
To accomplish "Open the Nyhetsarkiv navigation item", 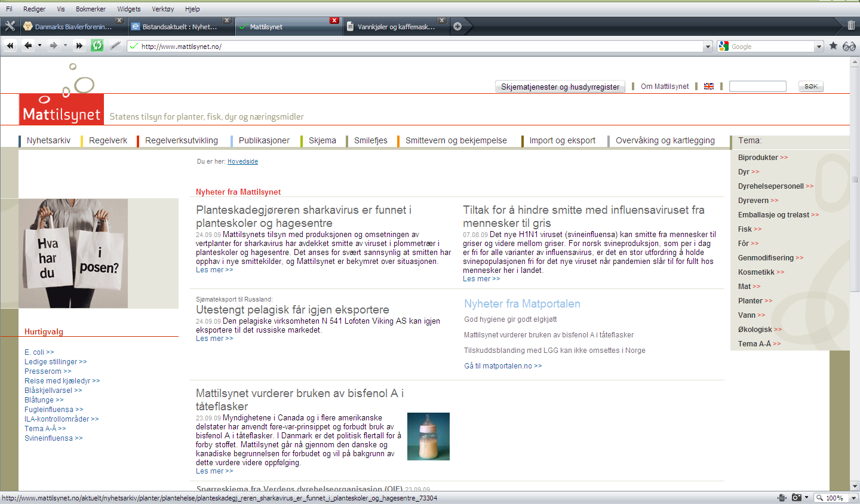I will click(x=48, y=140).
